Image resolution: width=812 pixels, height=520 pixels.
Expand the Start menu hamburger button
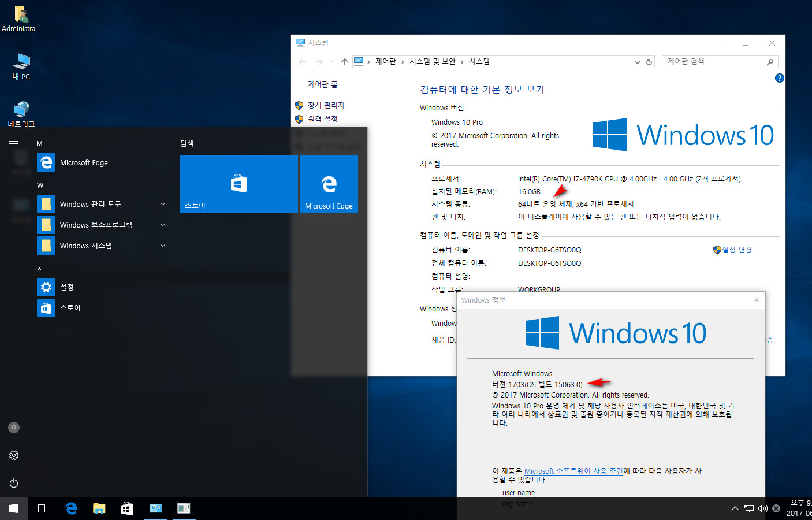[14, 143]
